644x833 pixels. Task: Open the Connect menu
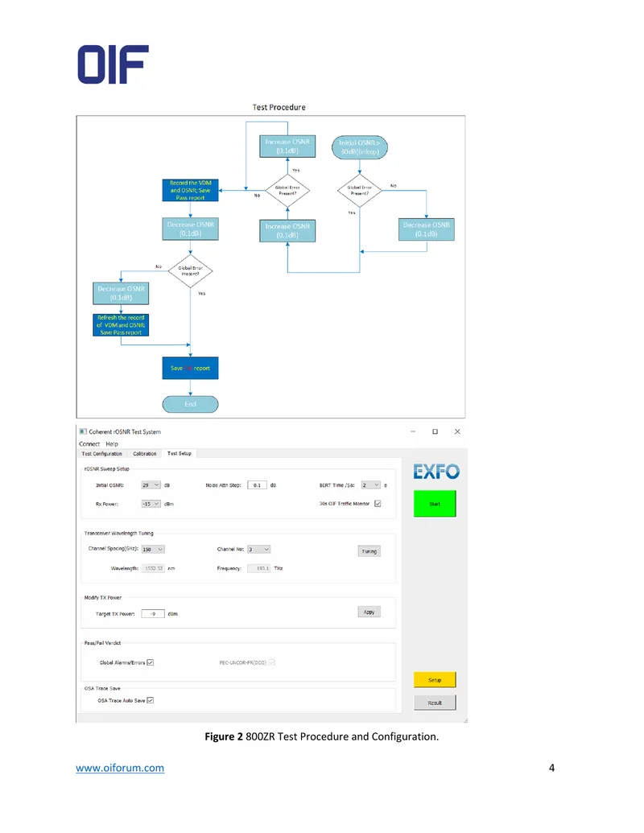pos(89,443)
